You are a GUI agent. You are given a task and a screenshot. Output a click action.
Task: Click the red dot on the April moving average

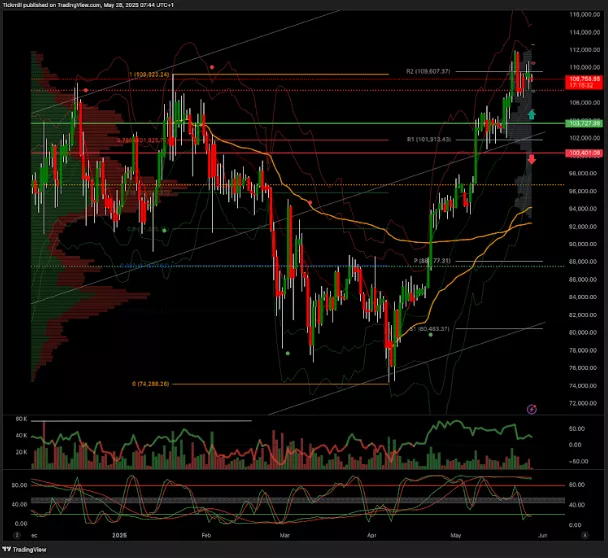[x=310, y=203]
